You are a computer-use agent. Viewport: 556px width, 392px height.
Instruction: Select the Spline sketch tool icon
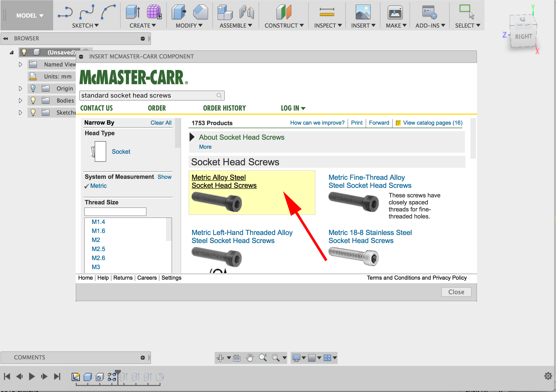click(87, 12)
